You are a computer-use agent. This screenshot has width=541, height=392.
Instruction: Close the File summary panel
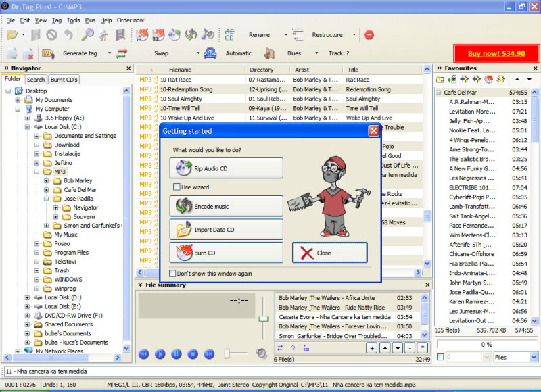tap(427, 285)
